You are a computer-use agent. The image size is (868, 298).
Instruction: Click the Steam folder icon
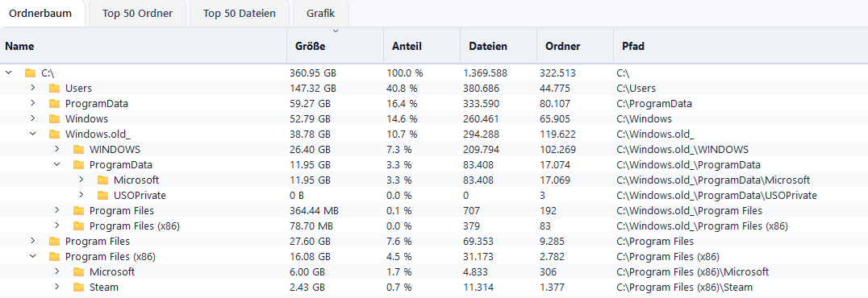(x=78, y=288)
